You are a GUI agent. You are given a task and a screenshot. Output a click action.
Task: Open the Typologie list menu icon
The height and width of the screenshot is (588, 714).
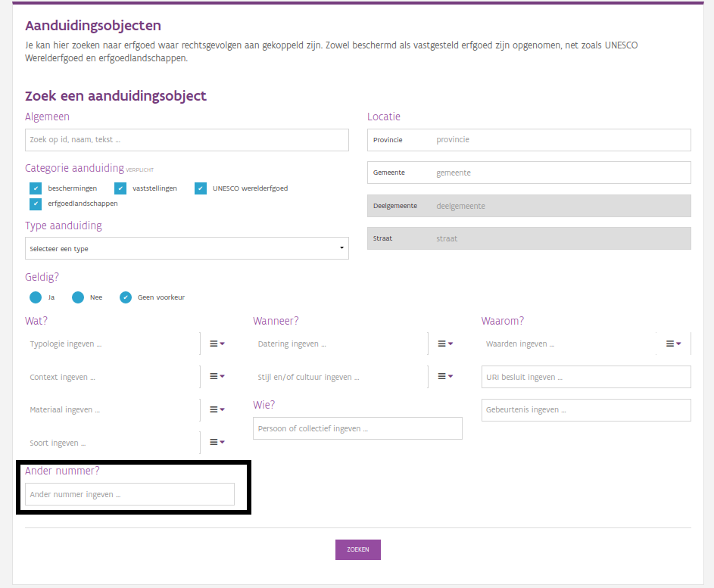click(x=217, y=344)
